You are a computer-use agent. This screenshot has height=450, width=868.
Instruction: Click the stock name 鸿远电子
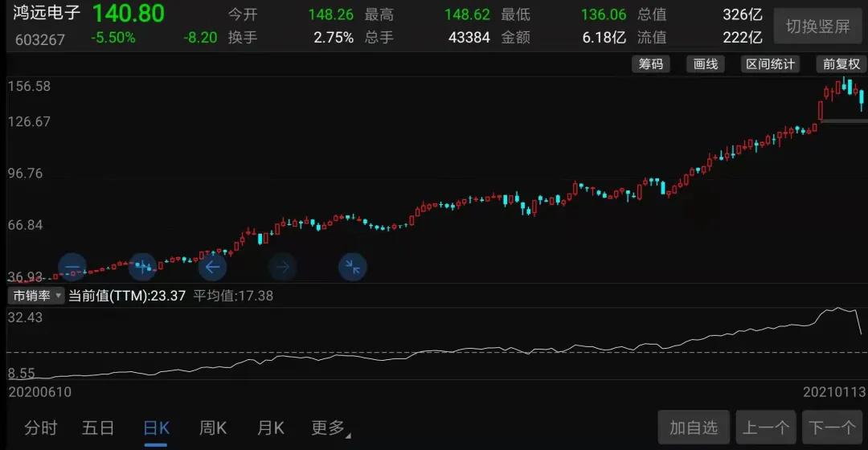pyautogui.click(x=47, y=13)
